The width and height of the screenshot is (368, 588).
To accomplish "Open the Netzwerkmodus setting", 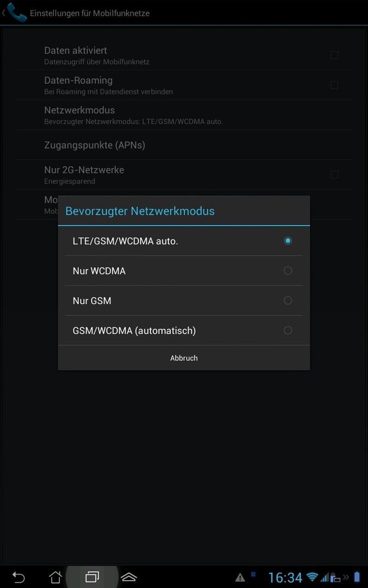I will 184,115.
